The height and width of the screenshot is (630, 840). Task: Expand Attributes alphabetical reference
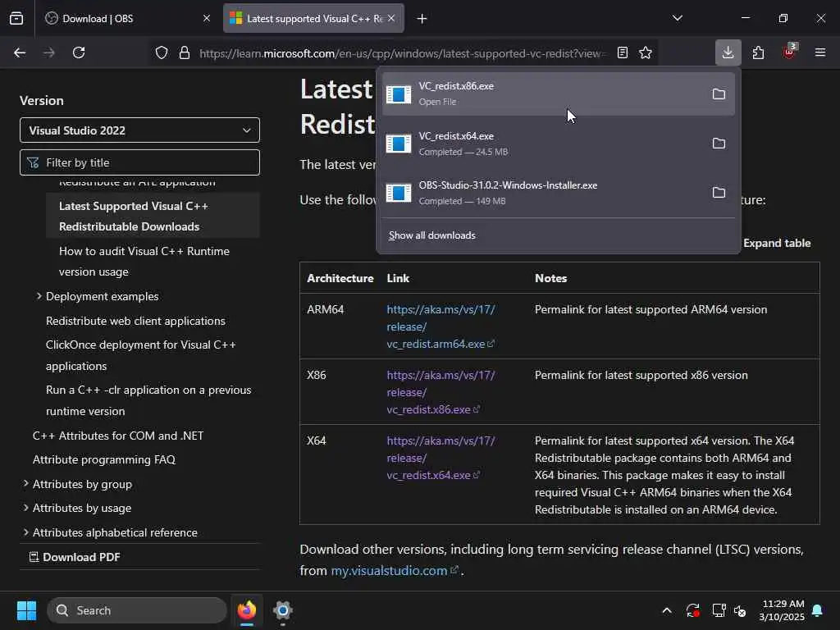pyautogui.click(x=25, y=532)
